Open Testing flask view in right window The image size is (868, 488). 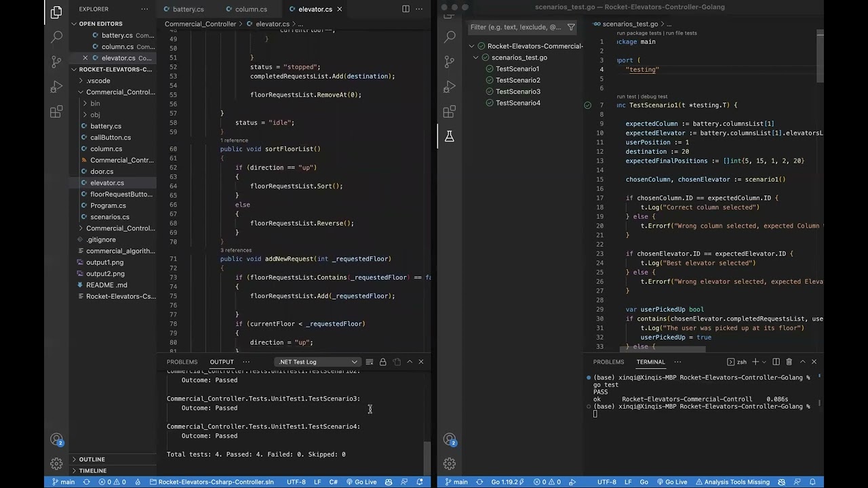pos(449,136)
